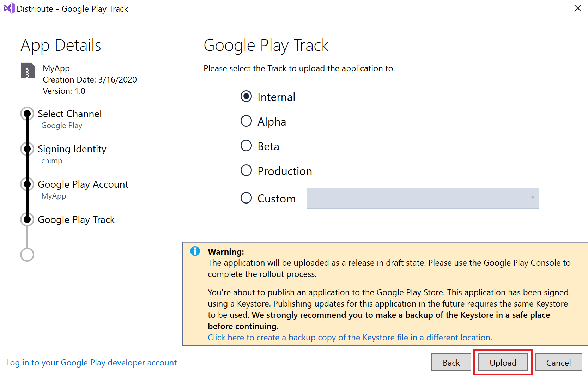Open the Keystore backup copy link
Image resolution: width=588 pixels, height=376 pixels.
350,338
